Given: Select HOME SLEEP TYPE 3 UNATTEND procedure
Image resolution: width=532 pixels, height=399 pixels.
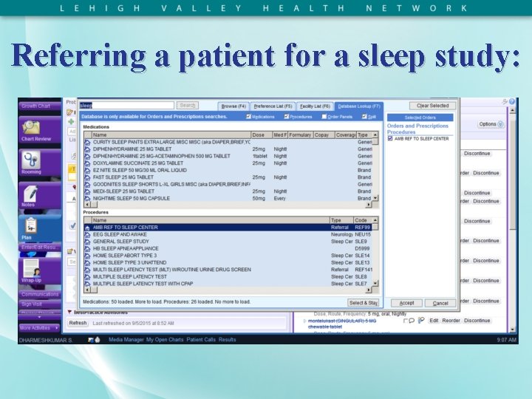Looking at the screenshot, I should pyautogui.click(x=228, y=262).
